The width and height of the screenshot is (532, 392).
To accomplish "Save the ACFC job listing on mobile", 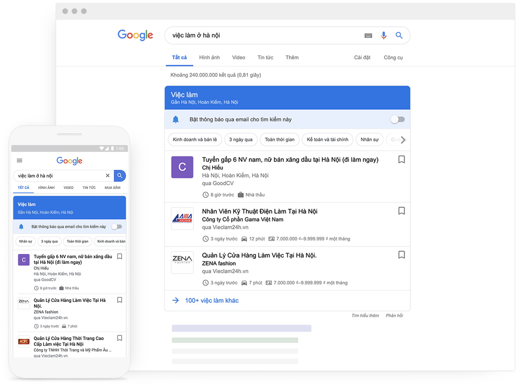I will [x=120, y=338].
